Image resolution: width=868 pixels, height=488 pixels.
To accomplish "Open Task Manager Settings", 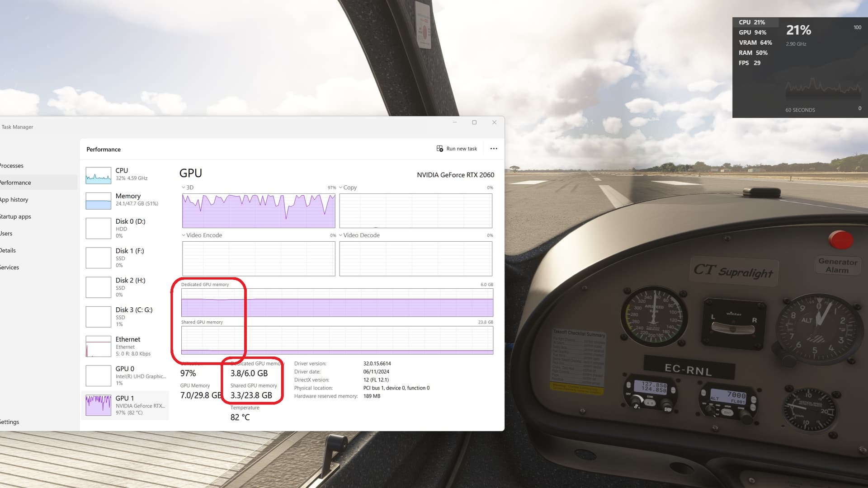I will (9, 422).
